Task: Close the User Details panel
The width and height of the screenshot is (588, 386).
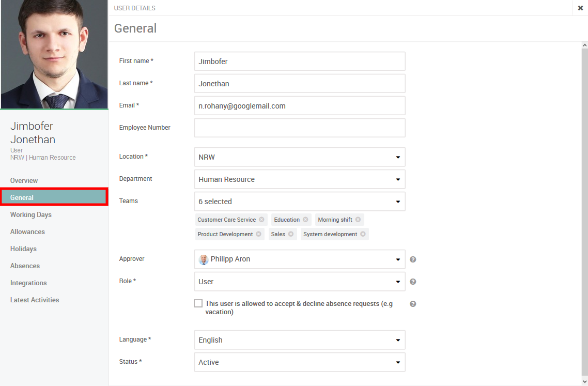Action: (580, 8)
